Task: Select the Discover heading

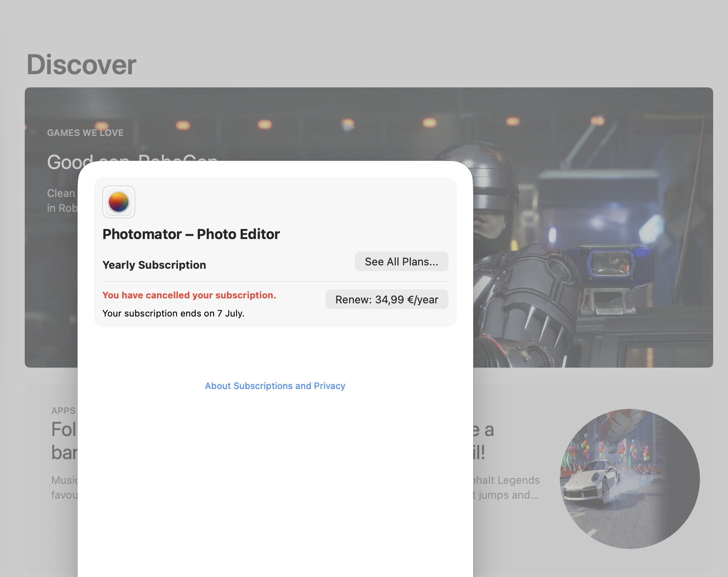Action: coord(81,64)
